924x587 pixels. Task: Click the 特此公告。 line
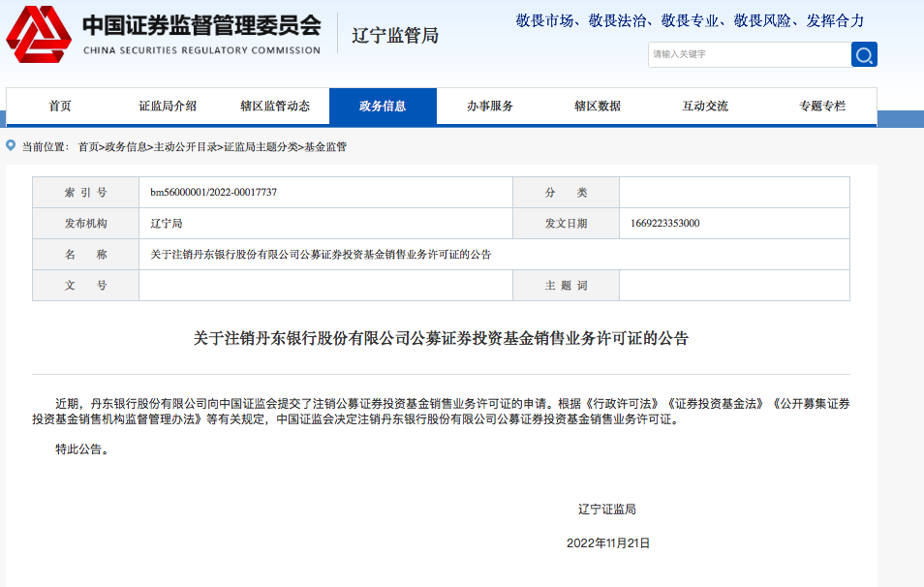tap(82, 449)
